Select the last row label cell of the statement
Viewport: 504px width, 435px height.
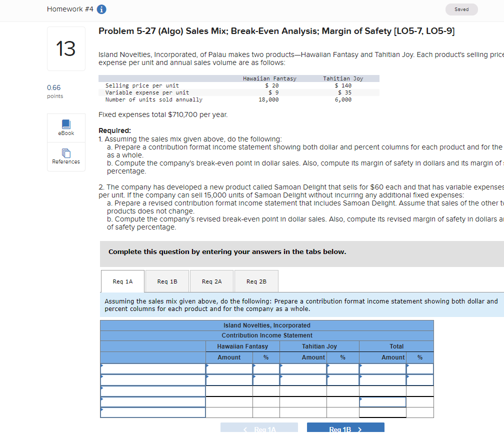point(152,412)
